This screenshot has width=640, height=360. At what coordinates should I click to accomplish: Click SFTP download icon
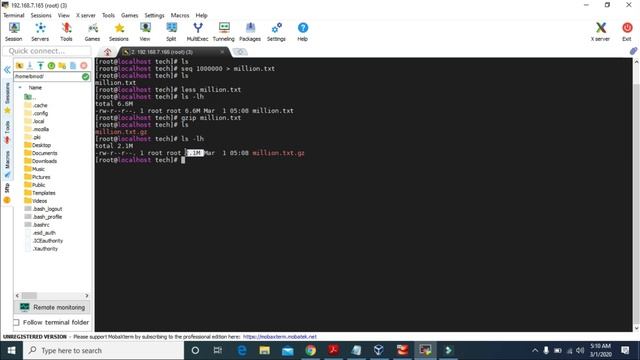(30, 66)
